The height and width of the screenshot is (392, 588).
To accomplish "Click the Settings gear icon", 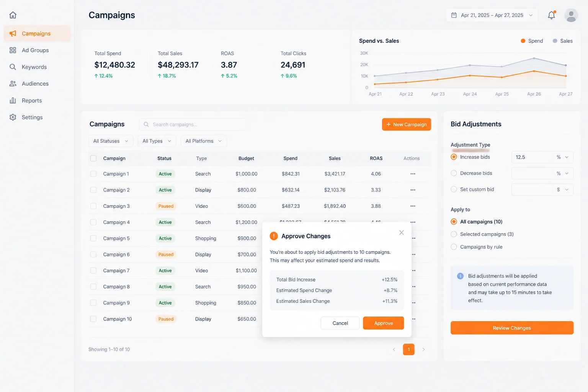I will (13, 117).
